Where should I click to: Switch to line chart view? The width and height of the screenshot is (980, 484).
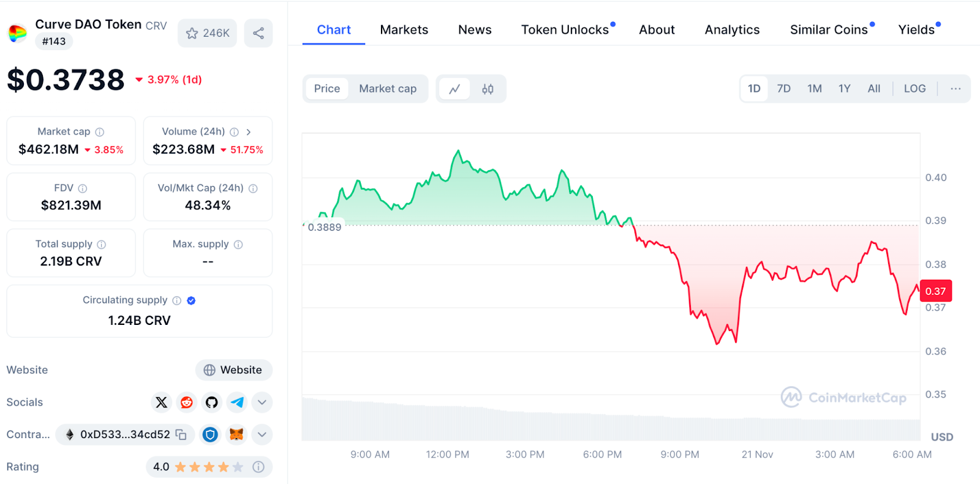(454, 89)
